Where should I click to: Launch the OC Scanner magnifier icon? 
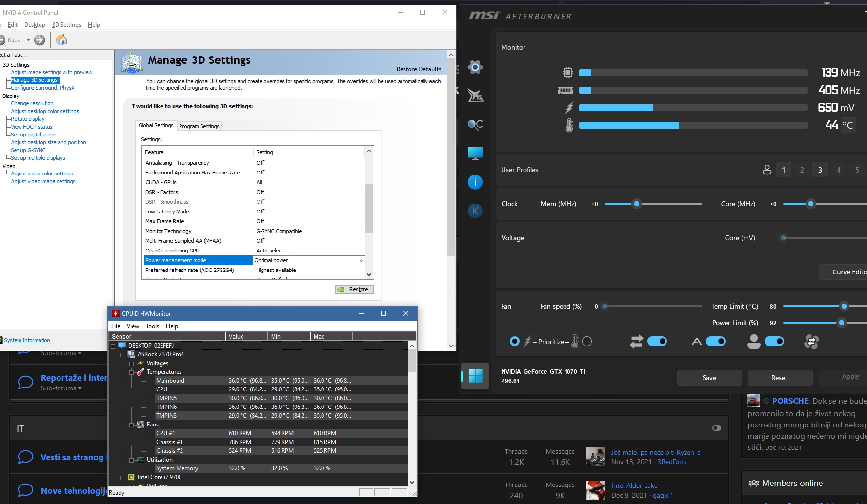tap(475, 125)
